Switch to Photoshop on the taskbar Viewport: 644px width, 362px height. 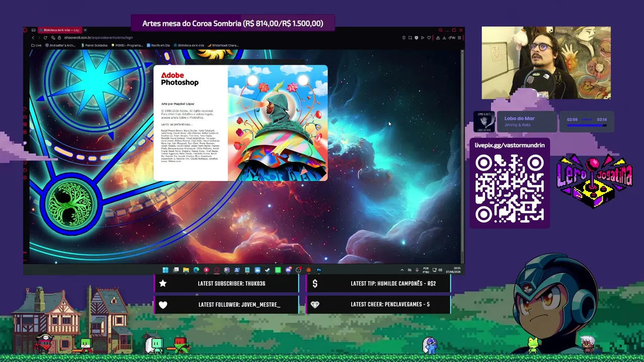(318, 270)
